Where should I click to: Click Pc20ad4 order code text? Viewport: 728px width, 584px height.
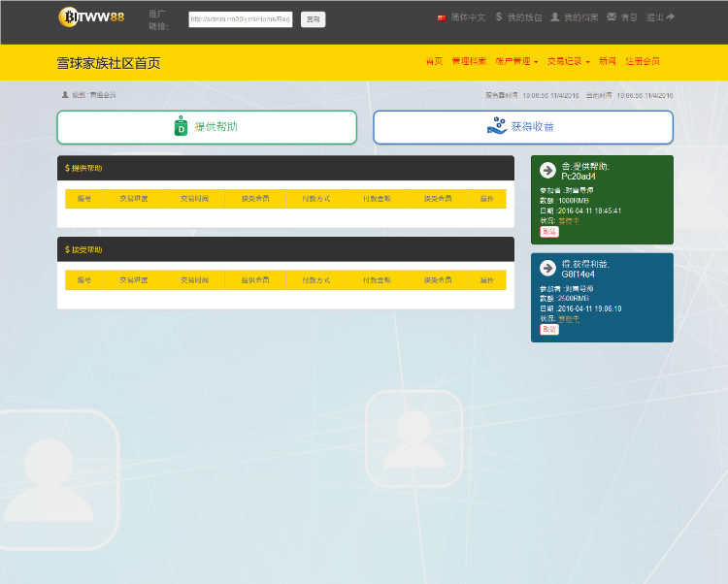(x=579, y=177)
